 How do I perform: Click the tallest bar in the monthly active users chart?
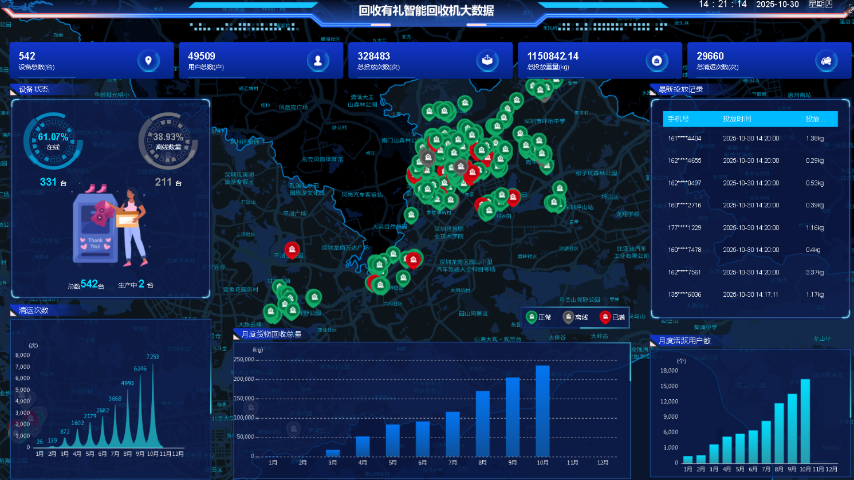(805, 421)
